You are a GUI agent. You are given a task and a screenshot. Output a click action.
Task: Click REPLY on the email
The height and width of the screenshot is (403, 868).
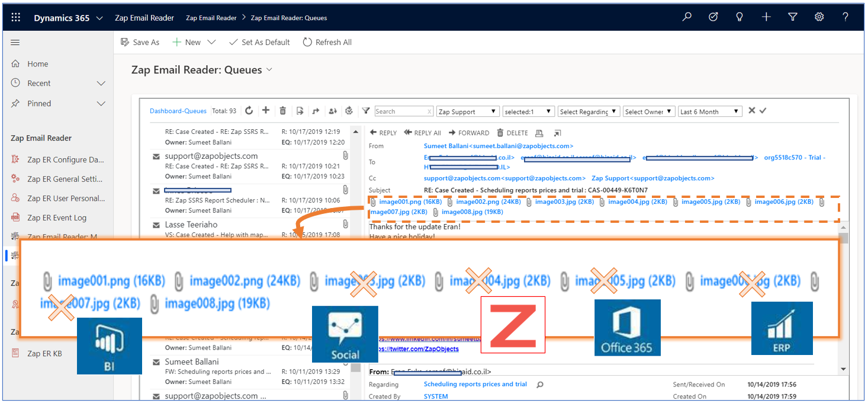(x=383, y=133)
